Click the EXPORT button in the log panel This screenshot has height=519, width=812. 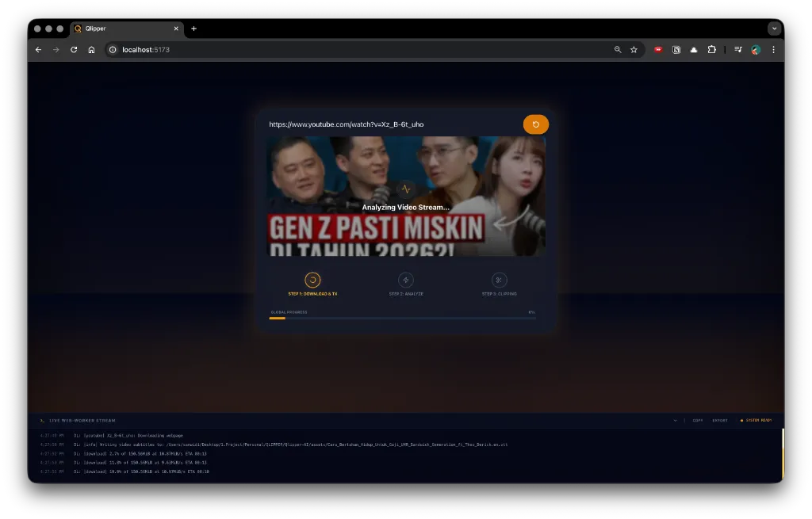(720, 420)
